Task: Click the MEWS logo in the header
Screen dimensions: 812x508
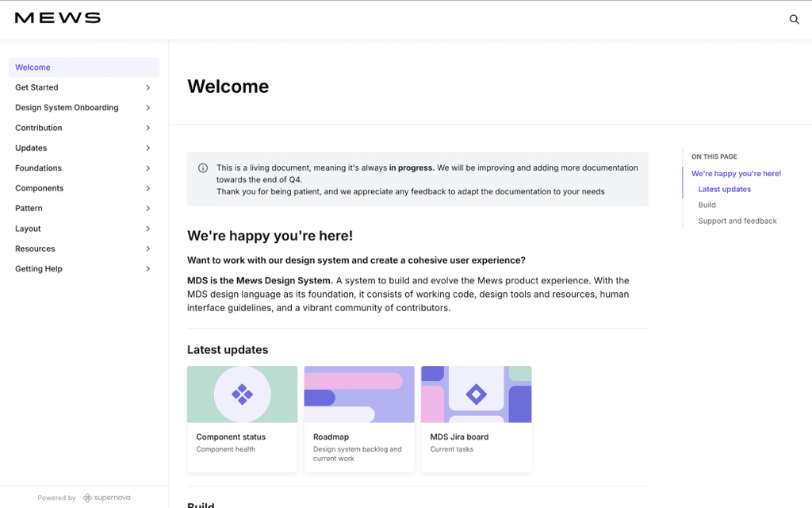Action: tap(56, 17)
